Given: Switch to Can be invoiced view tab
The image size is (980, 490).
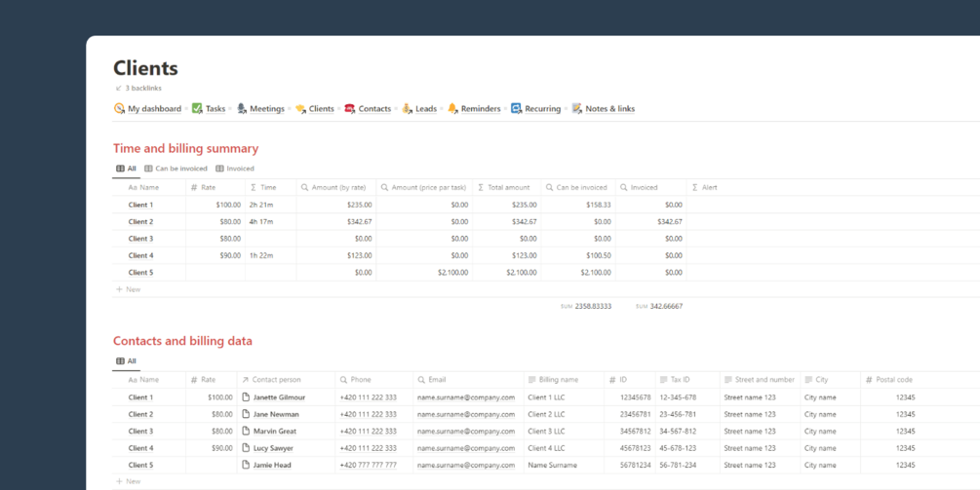Looking at the screenshot, I should point(176,169).
